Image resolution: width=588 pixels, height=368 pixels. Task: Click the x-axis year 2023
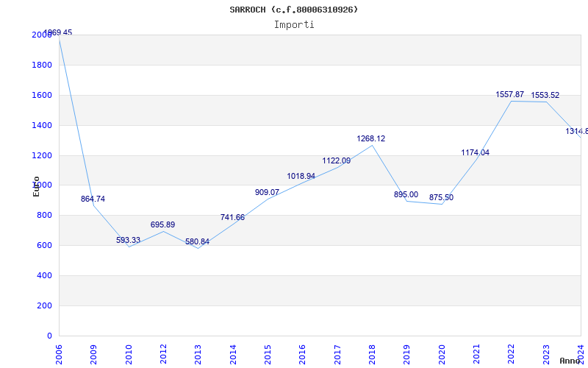click(x=546, y=354)
